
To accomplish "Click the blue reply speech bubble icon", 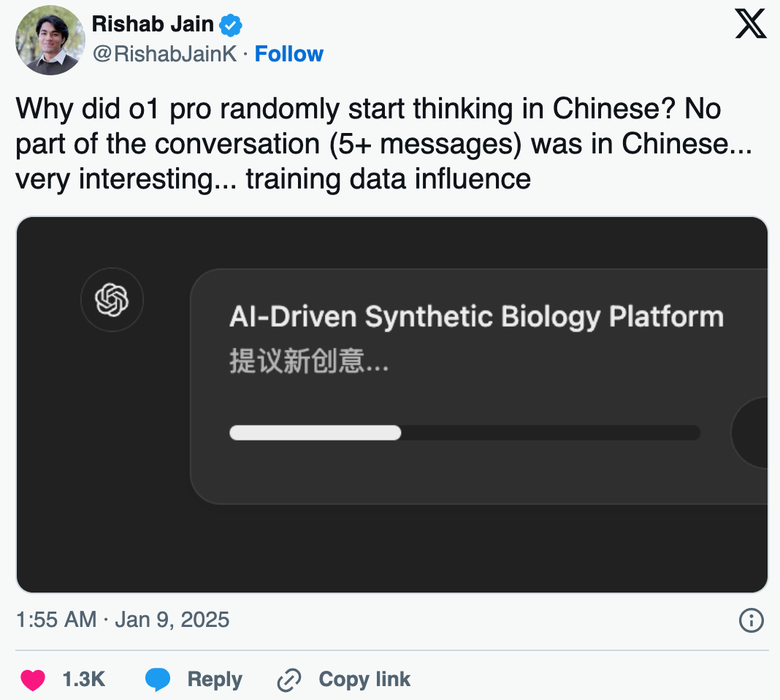I will tap(158, 680).
